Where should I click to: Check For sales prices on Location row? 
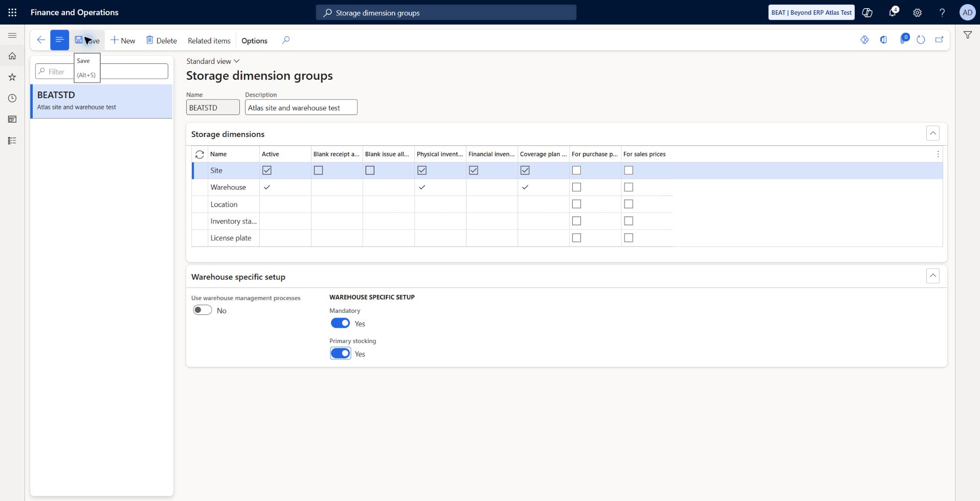[629, 204]
